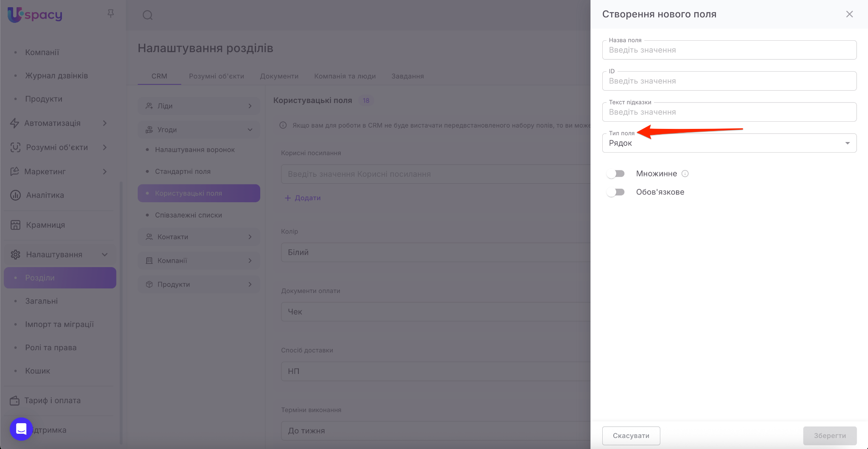Switch to the Документи tab
The height and width of the screenshot is (449, 868).
(279, 76)
